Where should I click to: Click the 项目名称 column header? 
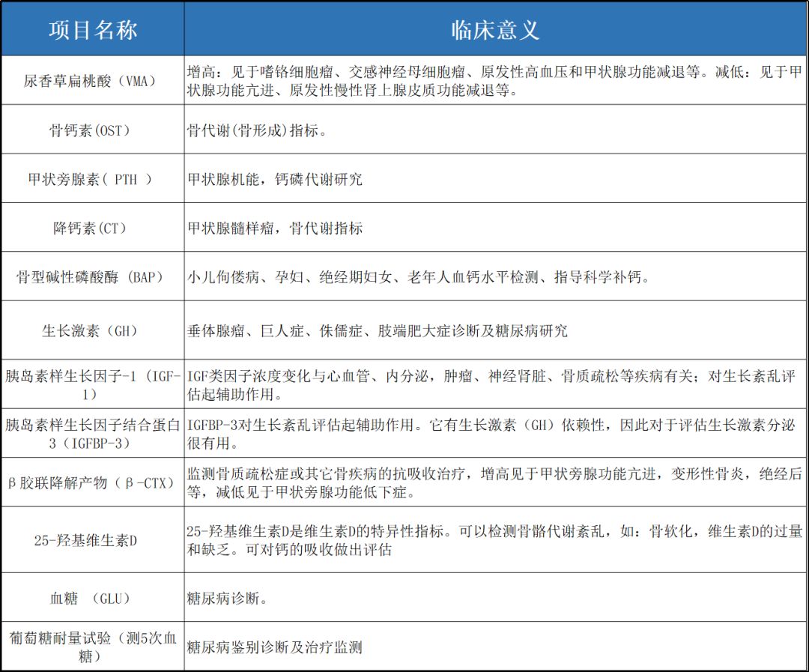93,29
